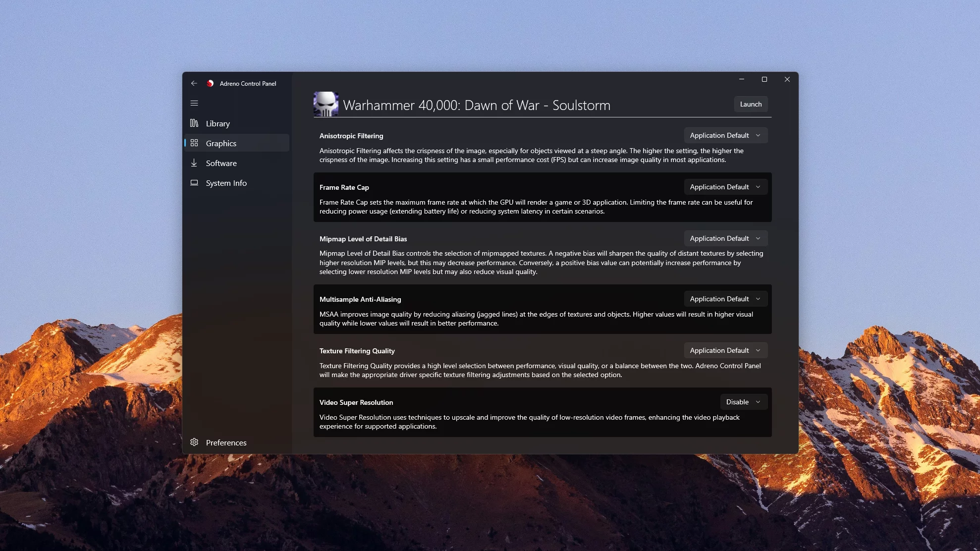Viewport: 980px width, 551px height.
Task: Click the Texture Filtering Quality heading
Action: (357, 351)
